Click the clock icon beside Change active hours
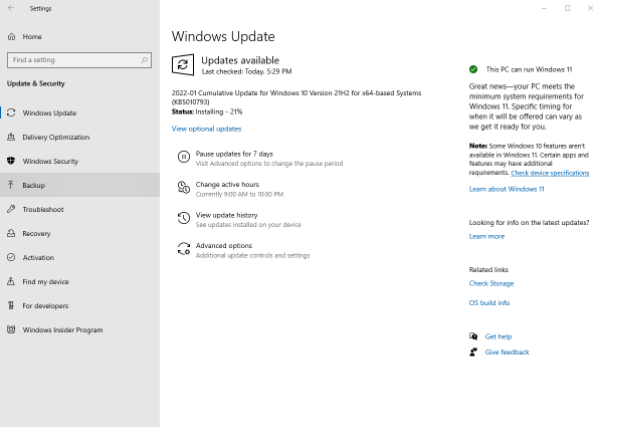Image resolution: width=620 pixels, height=427 pixels. click(x=183, y=187)
